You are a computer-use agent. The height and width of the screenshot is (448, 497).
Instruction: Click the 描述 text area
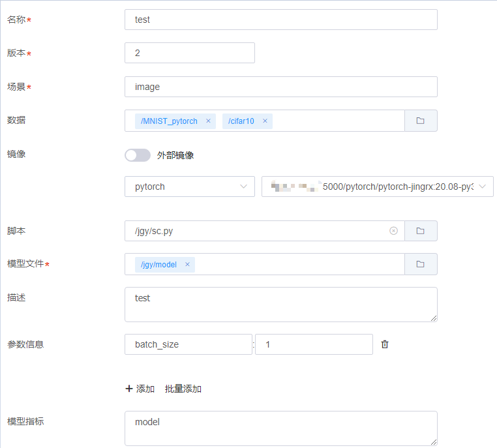tap(280, 304)
